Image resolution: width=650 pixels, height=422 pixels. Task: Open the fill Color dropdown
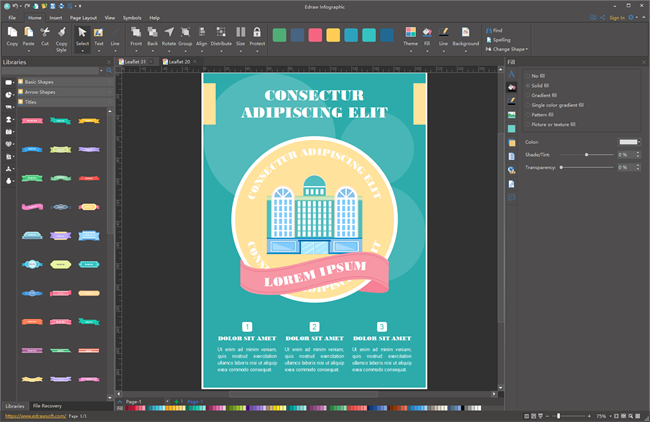point(629,142)
